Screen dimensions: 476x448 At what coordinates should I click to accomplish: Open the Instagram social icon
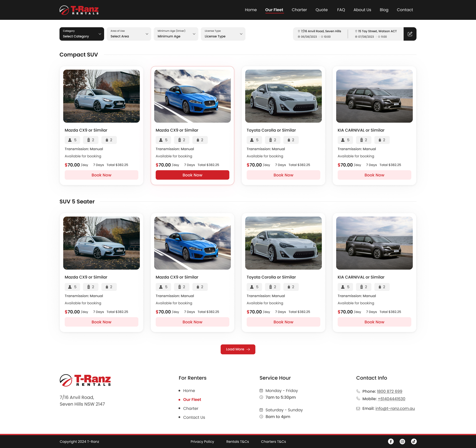[x=402, y=441]
